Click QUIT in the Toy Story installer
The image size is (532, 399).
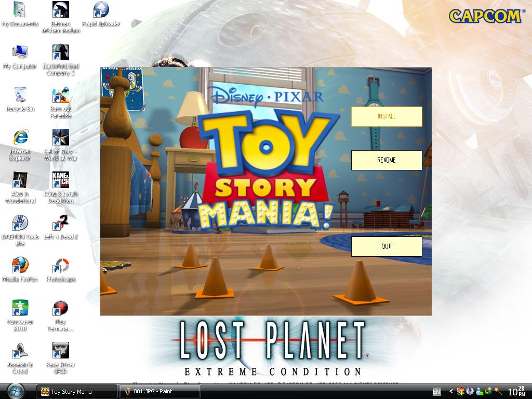coord(387,246)
